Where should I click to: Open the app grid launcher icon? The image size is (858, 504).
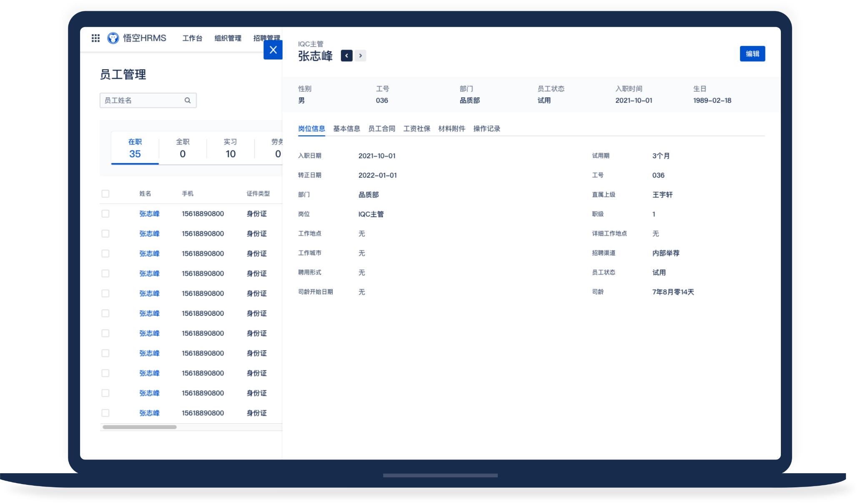click(x=95, y=38)
